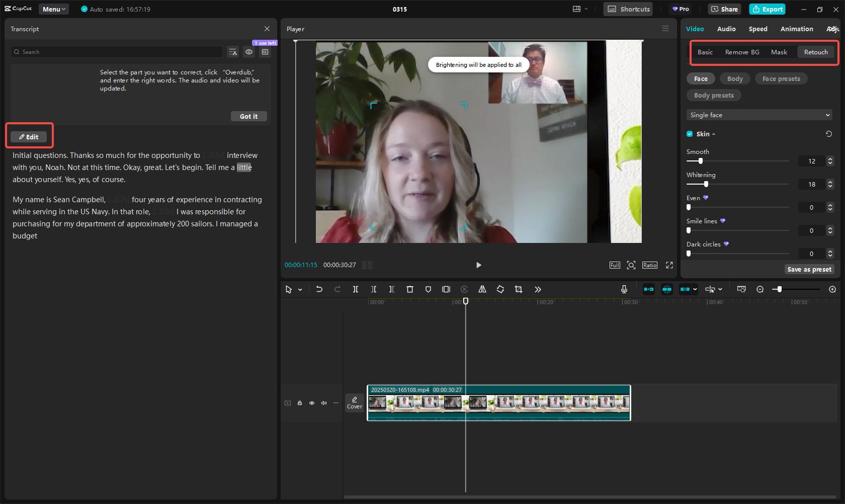Remove filler words with the transcript scissors icon

click(232, 52)
